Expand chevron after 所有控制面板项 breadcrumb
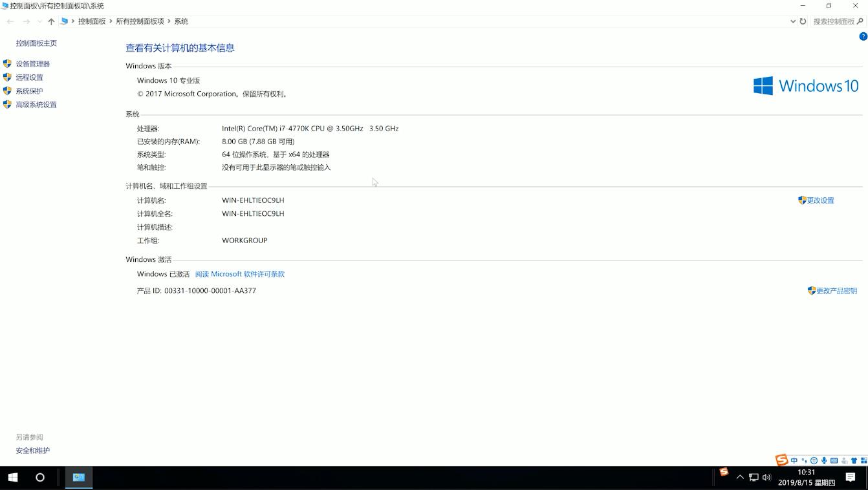Image resolution: width=868 pixels, height=490 pixels. pos(169,21)
